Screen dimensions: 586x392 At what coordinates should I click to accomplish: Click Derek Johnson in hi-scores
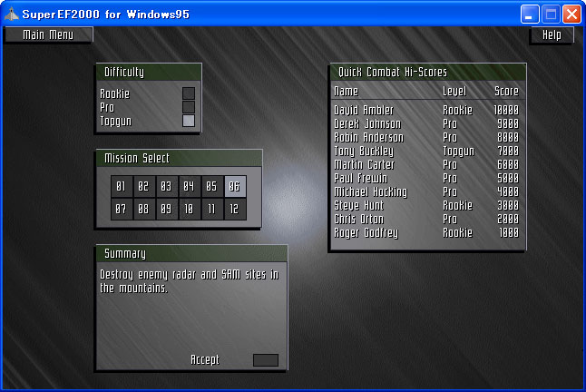[x=367, y=123]
